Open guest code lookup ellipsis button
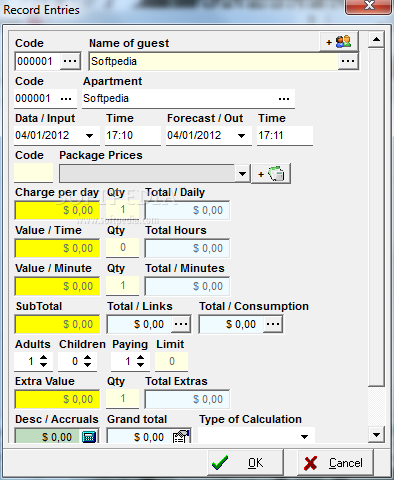 (x=70, y=61)
